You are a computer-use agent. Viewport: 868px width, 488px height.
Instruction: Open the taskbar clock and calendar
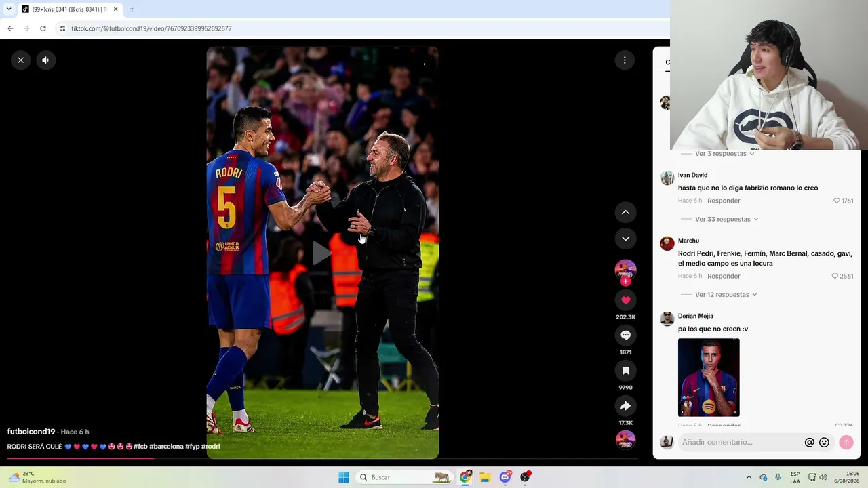(x=847, y=477)
